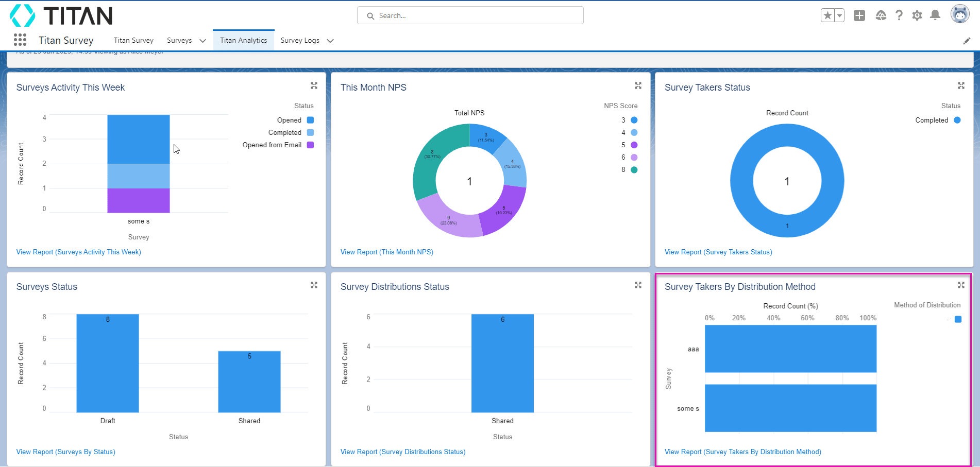Switch to the Titan Analytics tab
The width and height of the screenshot is (980, 467).
coord(243,40)
